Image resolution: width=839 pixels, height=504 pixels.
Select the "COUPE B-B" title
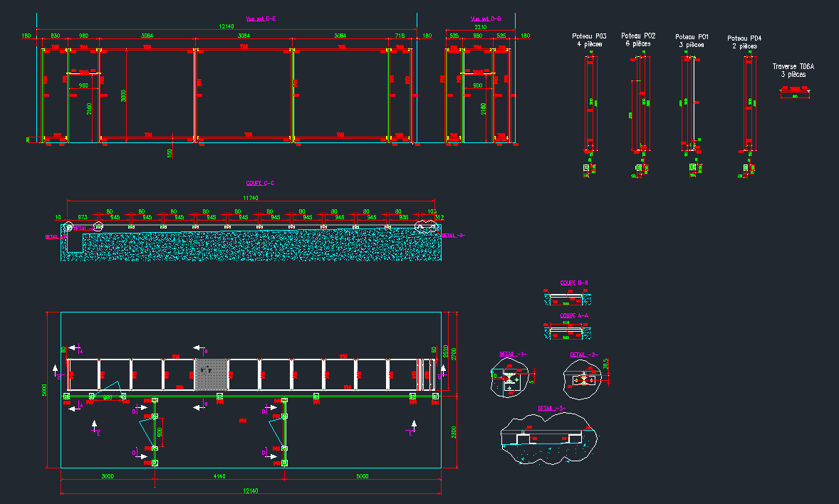(x=574, y=283)
